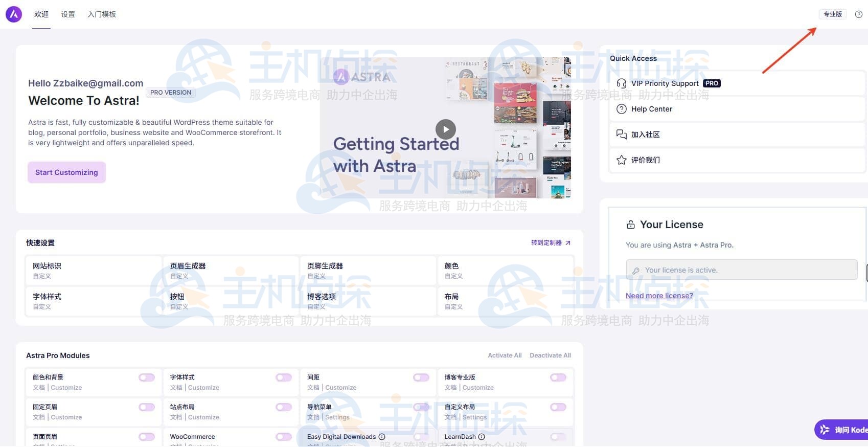Open the 入门模板 tab

(x=102, y=14)
